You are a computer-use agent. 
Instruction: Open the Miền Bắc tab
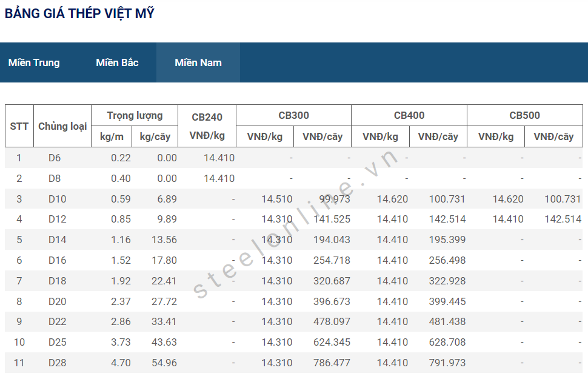[117, 62]
